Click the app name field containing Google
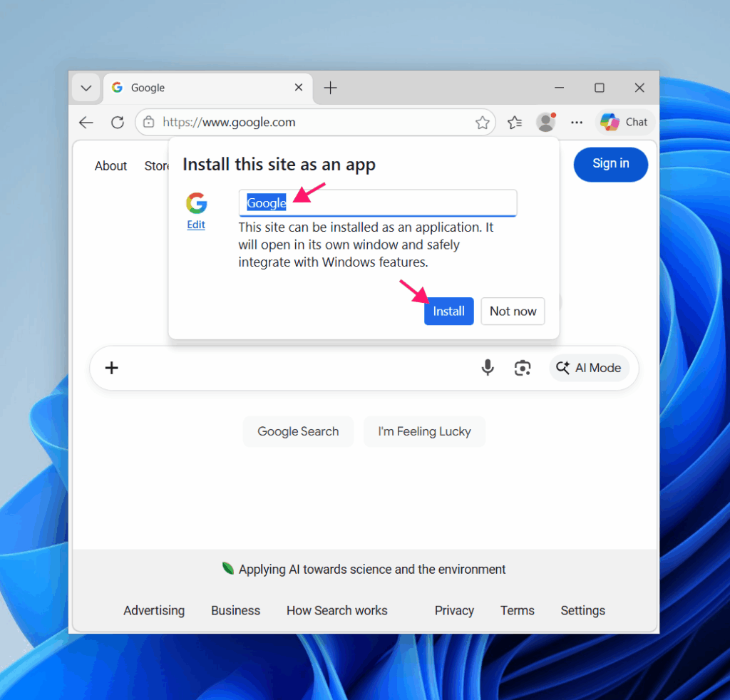This screenshot has height=700, width=730. click(x=378, y=203)
